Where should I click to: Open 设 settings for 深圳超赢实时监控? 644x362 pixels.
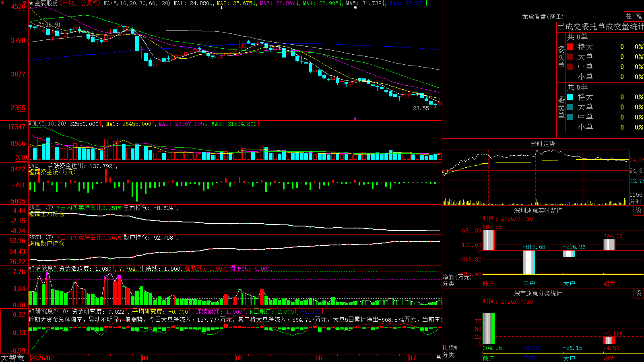coord(639,210)
